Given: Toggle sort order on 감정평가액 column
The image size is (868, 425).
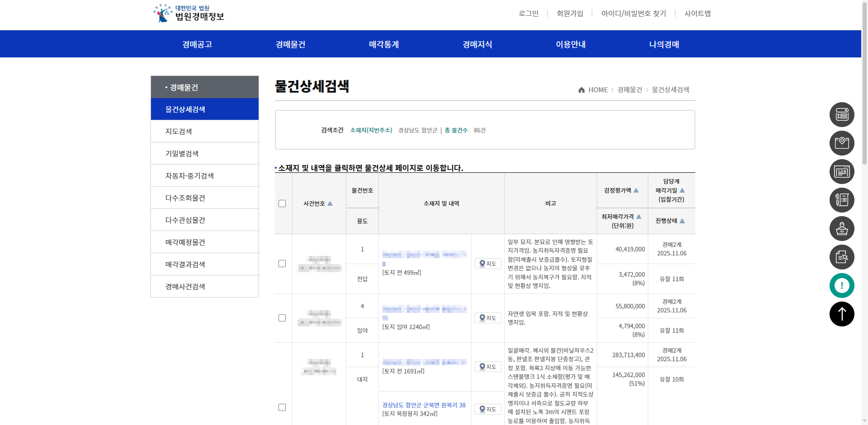Looking at the screenshot, I should (636, 190).
